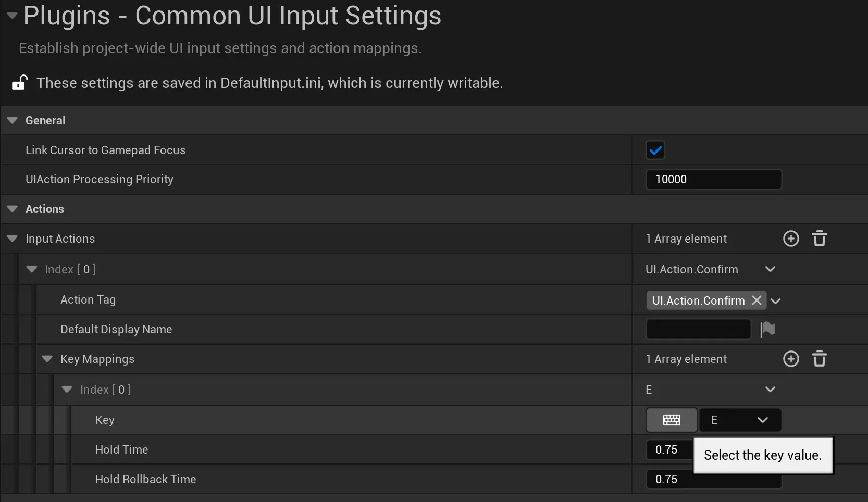Delete all Input Actions array elements

820,239
